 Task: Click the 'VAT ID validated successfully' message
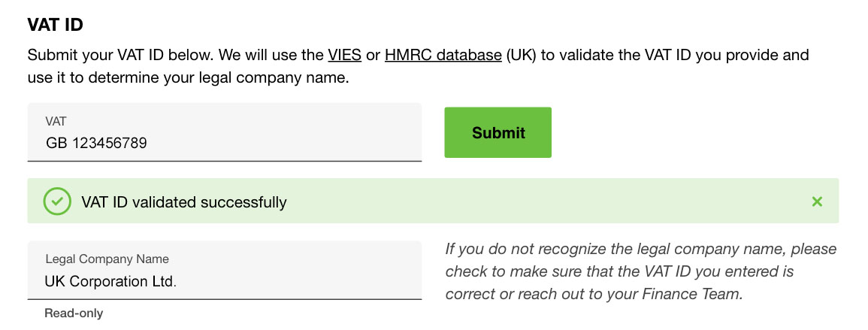coord(184,202)
